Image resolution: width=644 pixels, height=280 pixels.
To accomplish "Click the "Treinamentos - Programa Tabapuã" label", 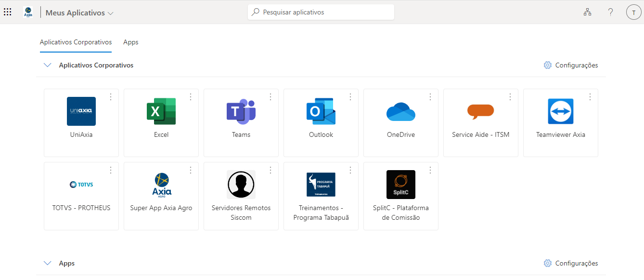I will 321,213.
